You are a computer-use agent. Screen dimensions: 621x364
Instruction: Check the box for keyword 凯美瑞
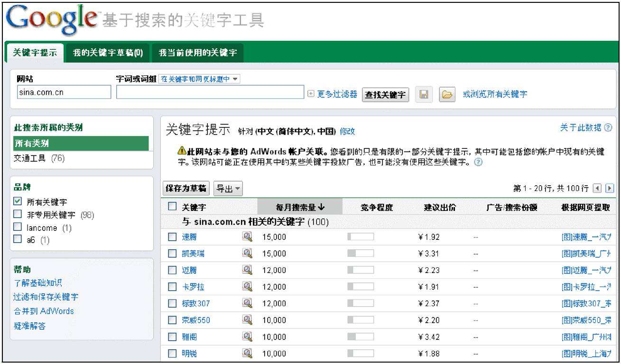point(172,254)
